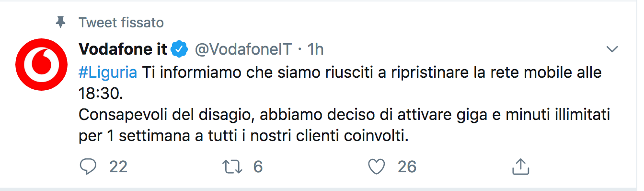The width and height of the screenshot is (644, 191).
Task: Click the pinned tweet pushpin icon
Action: (60, 22)
